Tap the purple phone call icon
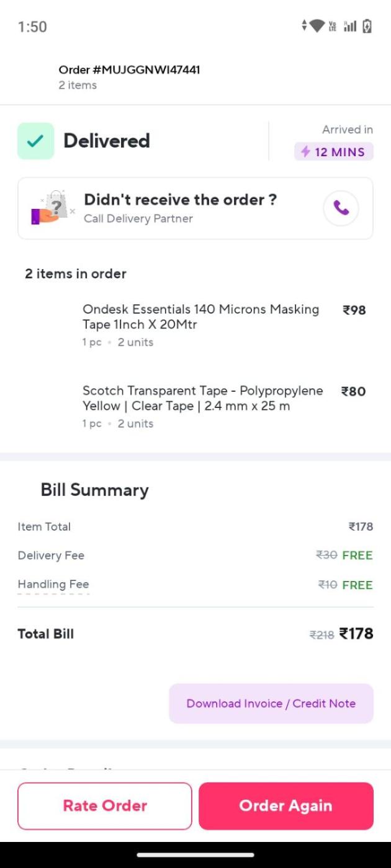 [341, 208]
